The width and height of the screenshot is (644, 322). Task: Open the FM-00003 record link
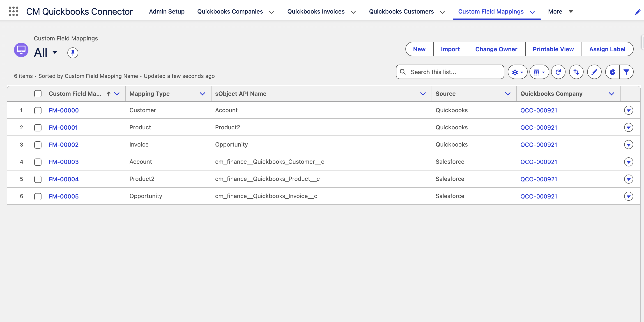pyautogui.click(x=64, y=162)
